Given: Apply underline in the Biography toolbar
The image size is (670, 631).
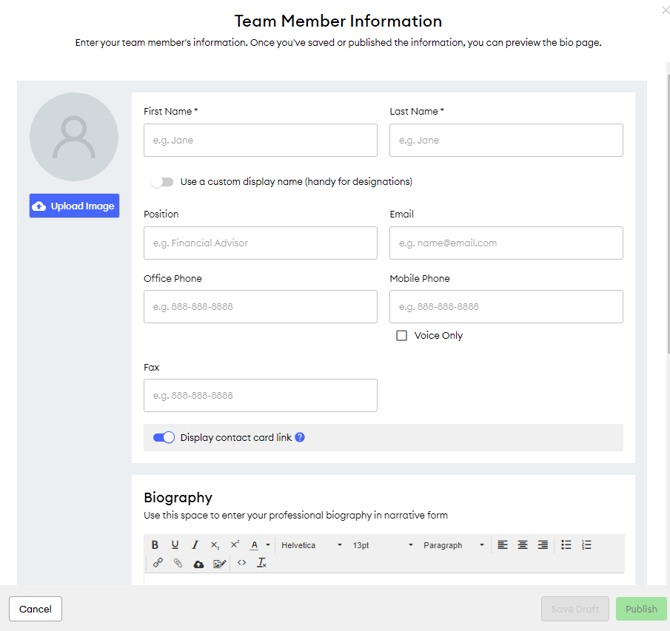Looking at the screenshot, I should coord(175,545).
